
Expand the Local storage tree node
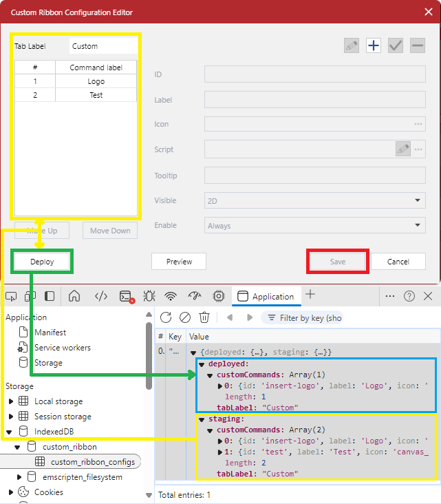click(x=11, y=401)
